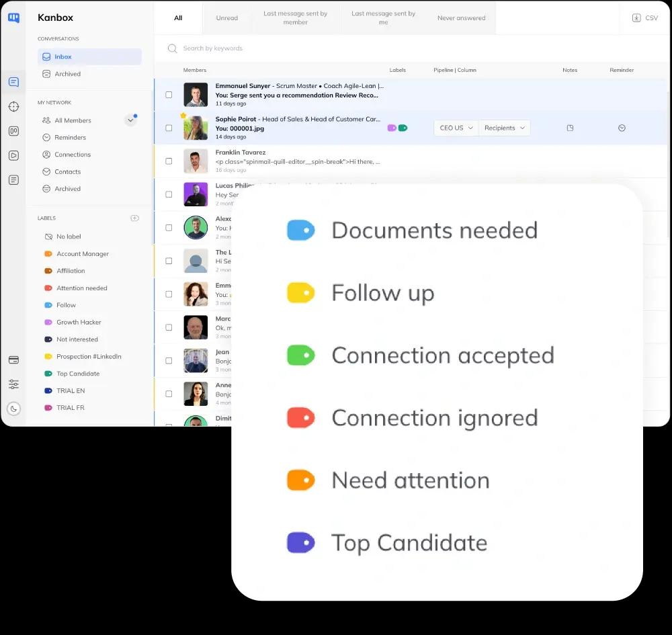Viewport: 672px width, 635px height.
Task: Click the Connections person icon
Action: point(46,155)
